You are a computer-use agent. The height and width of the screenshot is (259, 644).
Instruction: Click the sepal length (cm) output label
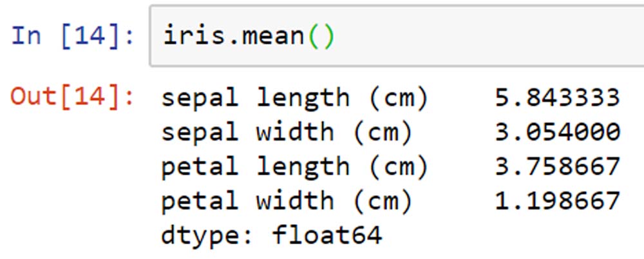294,99
